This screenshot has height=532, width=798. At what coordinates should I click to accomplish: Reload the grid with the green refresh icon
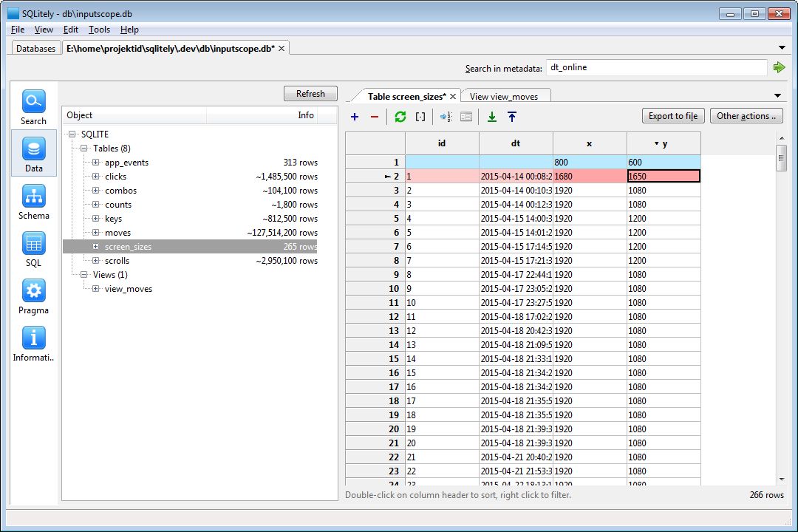tap(400, 116)
